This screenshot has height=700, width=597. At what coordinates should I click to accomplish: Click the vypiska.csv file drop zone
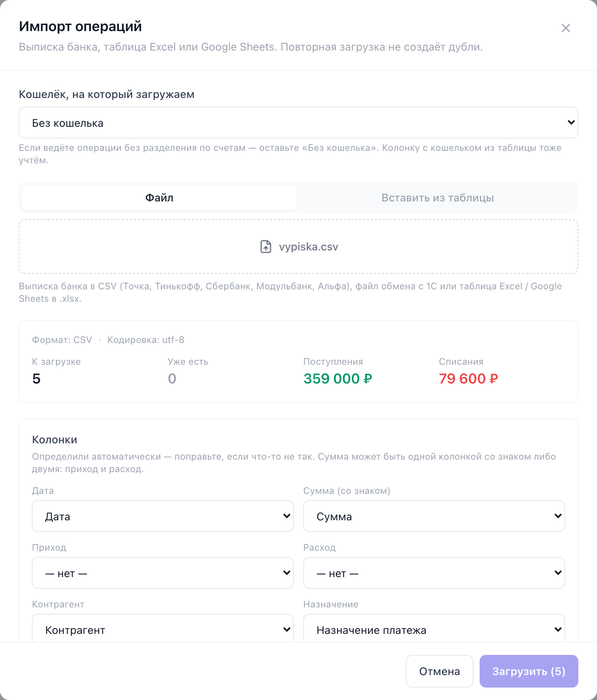point(298,247)
